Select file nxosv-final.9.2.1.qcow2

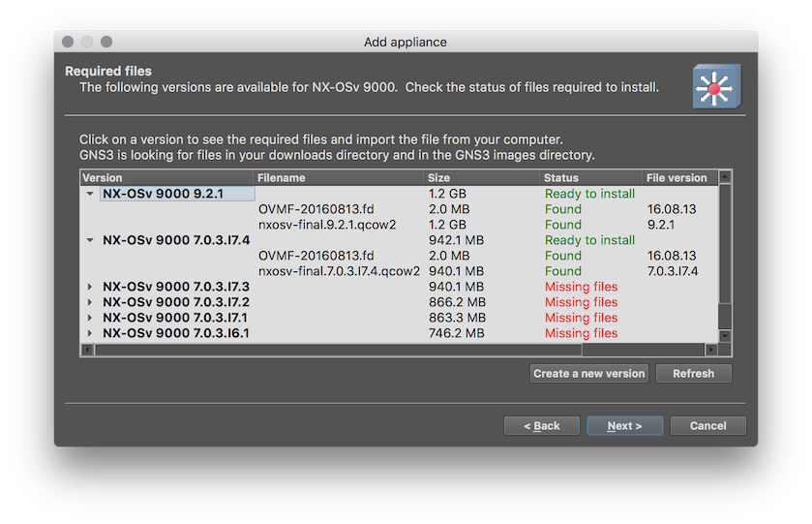[327, 225]
